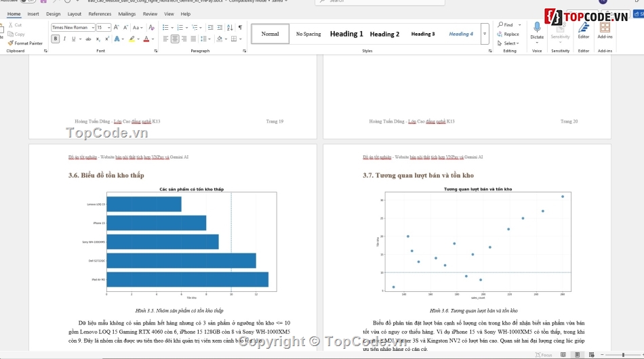The height and width of the screenshot is (359, 644).
Task: Apply the Heading 3 style
Action: [423, 34]
